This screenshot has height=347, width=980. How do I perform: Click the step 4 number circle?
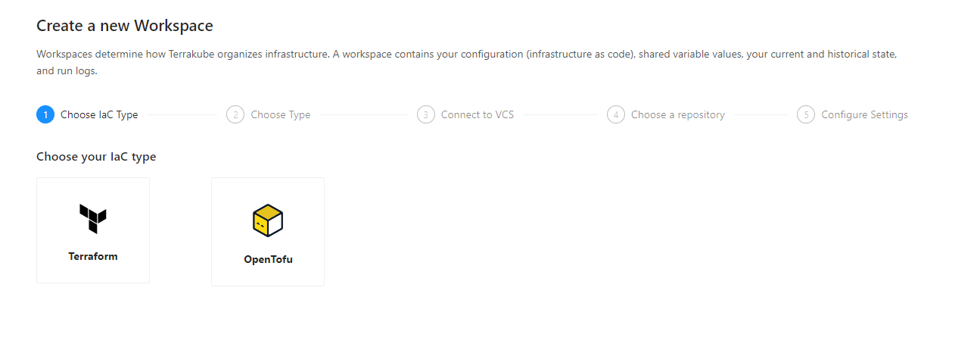tap(616, 115)
